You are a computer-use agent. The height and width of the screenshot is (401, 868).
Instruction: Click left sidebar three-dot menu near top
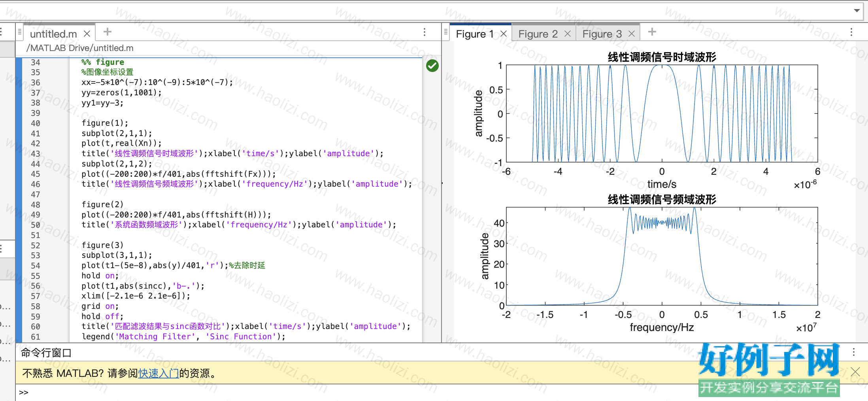2,32
